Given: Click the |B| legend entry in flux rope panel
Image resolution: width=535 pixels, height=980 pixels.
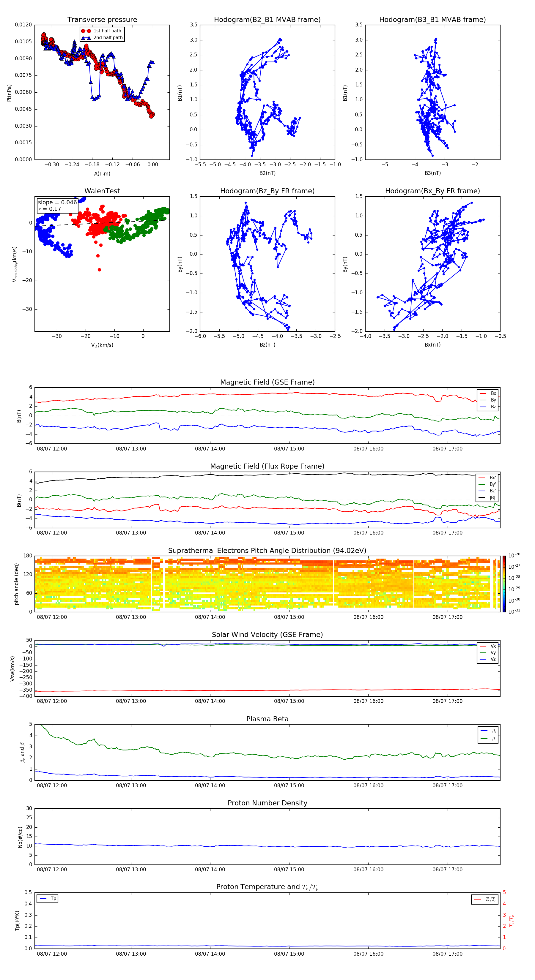Looking at the screenshot, I should (x=487, y=498).
